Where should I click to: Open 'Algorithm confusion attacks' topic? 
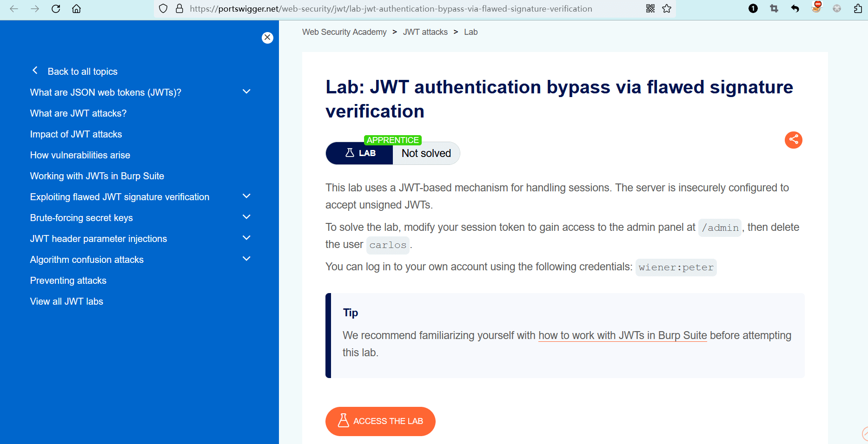point(86,260)
